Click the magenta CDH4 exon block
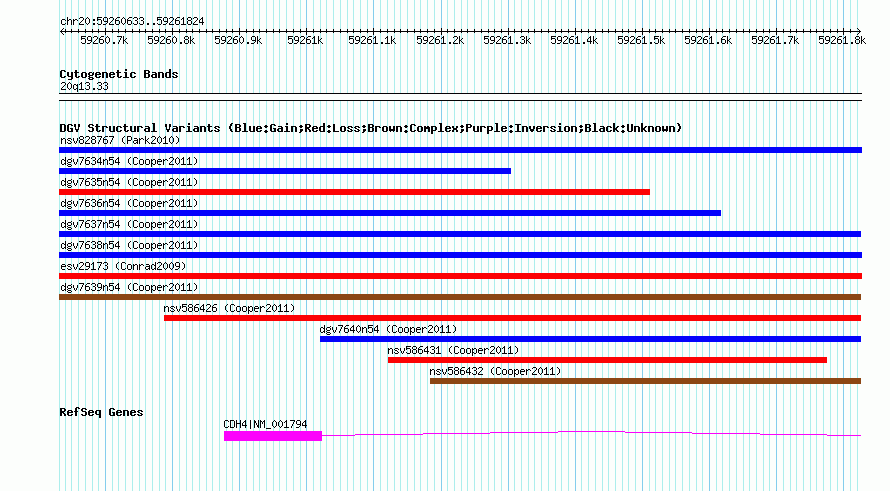Screen dimensions: 890x491 (x=273, y=436)
